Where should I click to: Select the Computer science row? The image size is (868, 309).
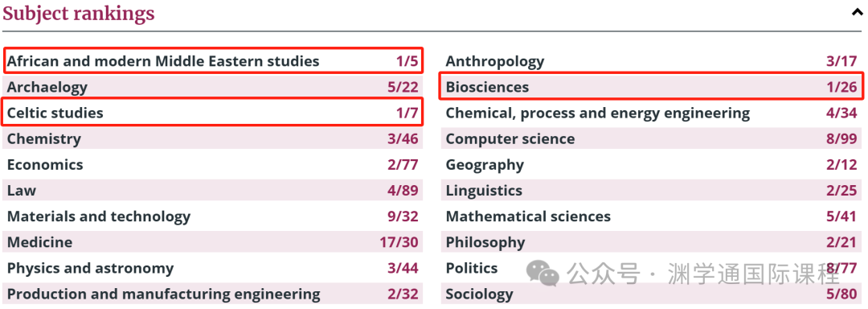point(652,138)
